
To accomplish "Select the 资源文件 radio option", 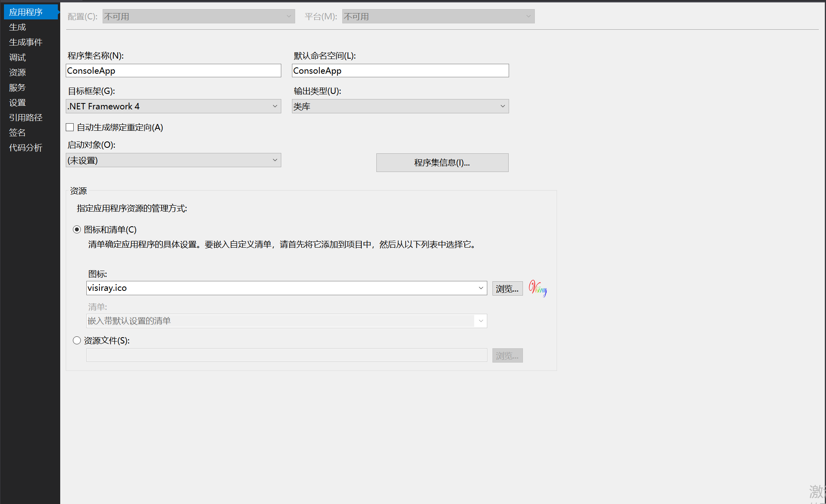I will [77, 340].
